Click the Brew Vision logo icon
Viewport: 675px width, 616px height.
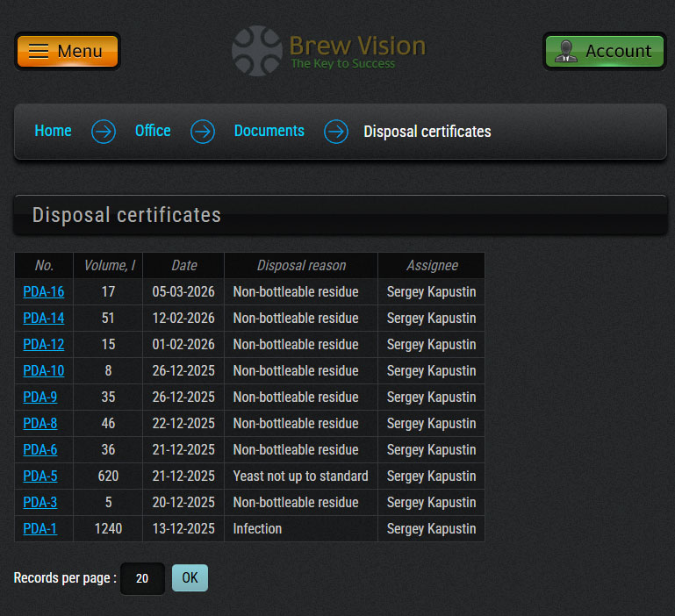tap(256, 51)
